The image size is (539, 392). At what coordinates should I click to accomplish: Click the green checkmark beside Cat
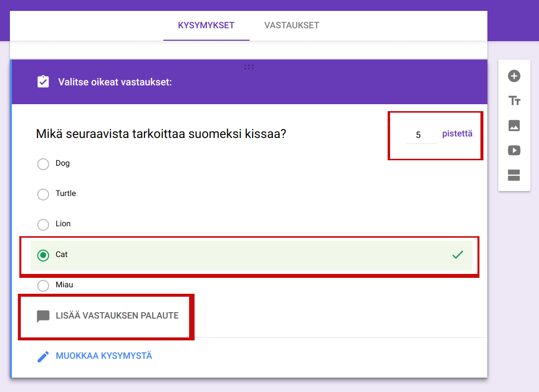[x=458, y=255]
